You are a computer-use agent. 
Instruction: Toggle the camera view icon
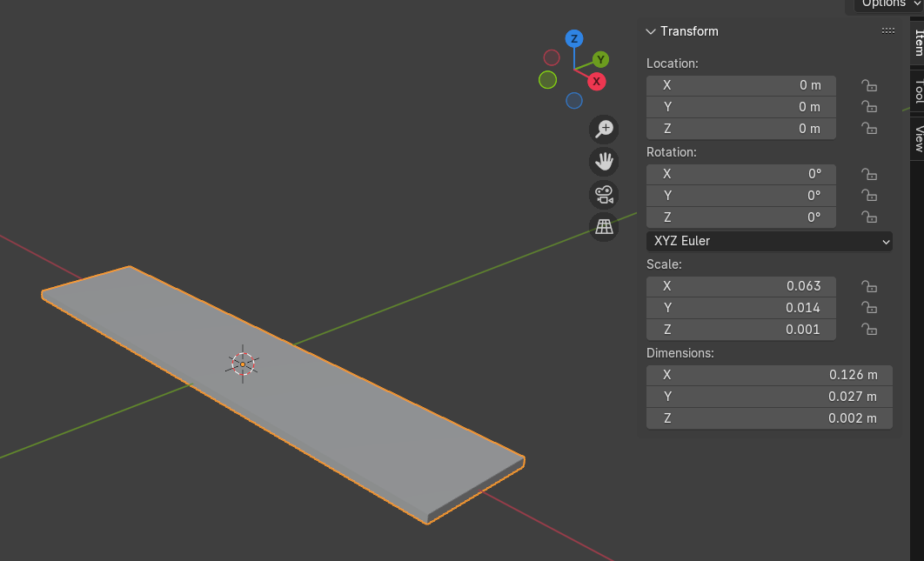604,194
